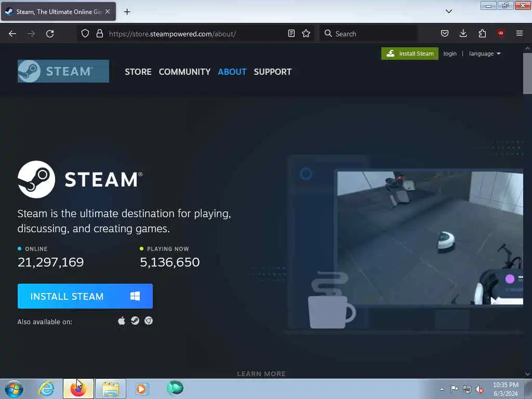Reload the page with the refresh icon
The height and width of the screenshot is (399, 532).
(x=50, y=34)
